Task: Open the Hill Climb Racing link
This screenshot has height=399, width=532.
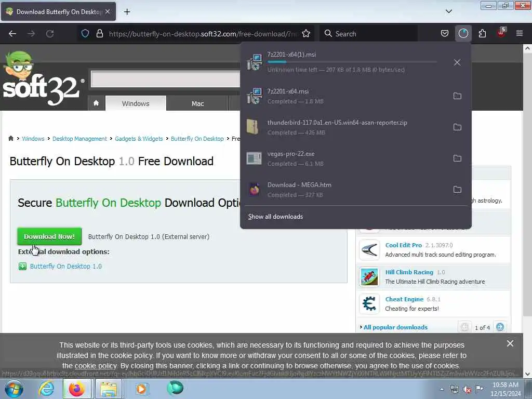Action: tap(409, 272)
